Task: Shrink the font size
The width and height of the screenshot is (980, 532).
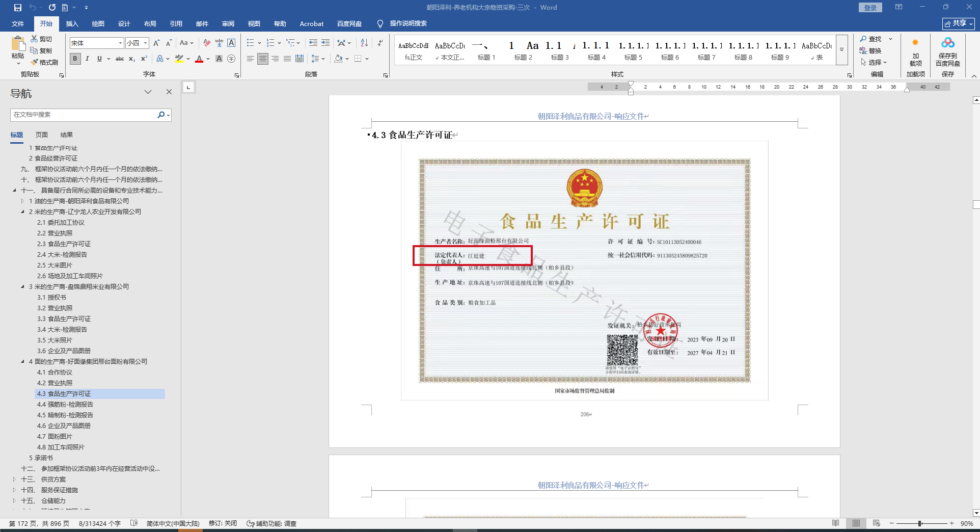Action: [169, 43]
